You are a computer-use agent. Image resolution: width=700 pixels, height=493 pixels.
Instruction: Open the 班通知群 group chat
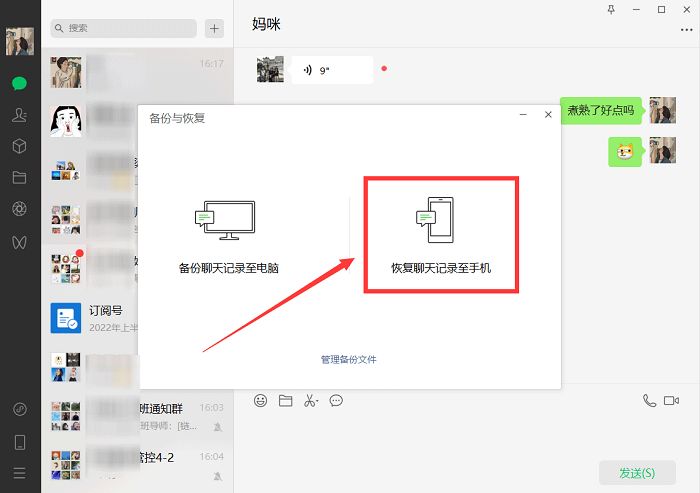click(x=138, y=416)
